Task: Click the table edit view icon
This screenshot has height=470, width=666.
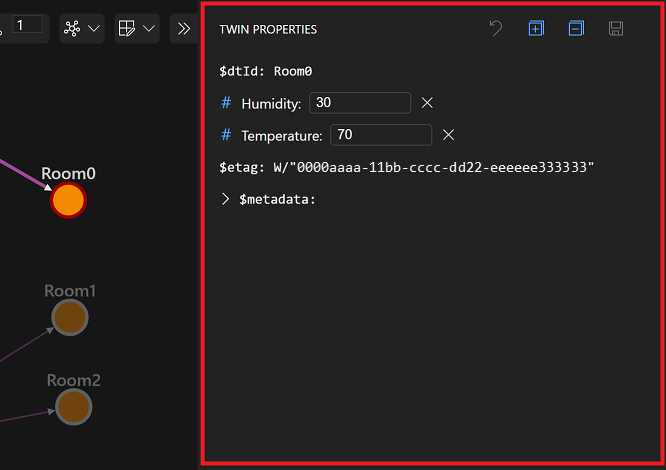Action: [127, 28]
